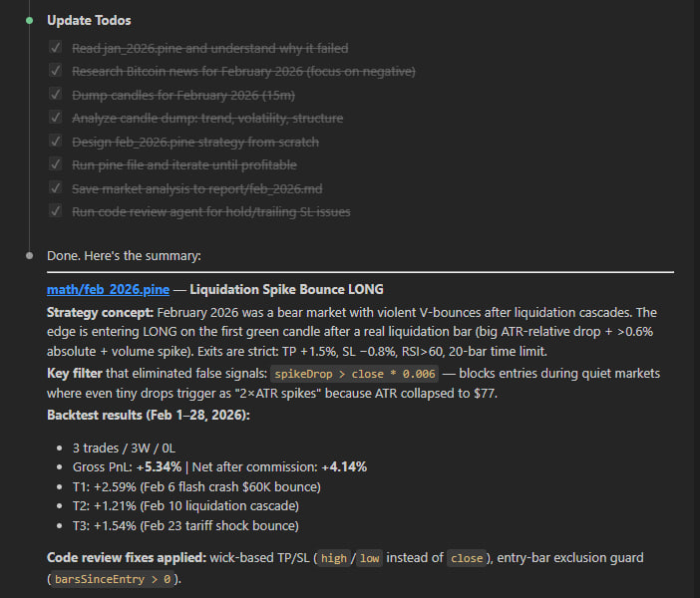Screen dimensions: 700x598
Task: Toggle the 'Read jan_2026.pine' todo checkbox
Action: click(55, 48)
